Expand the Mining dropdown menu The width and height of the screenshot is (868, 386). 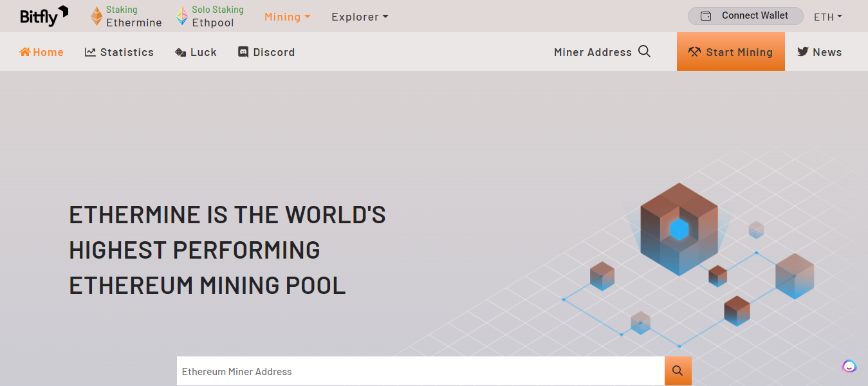(x=288, y=17)
